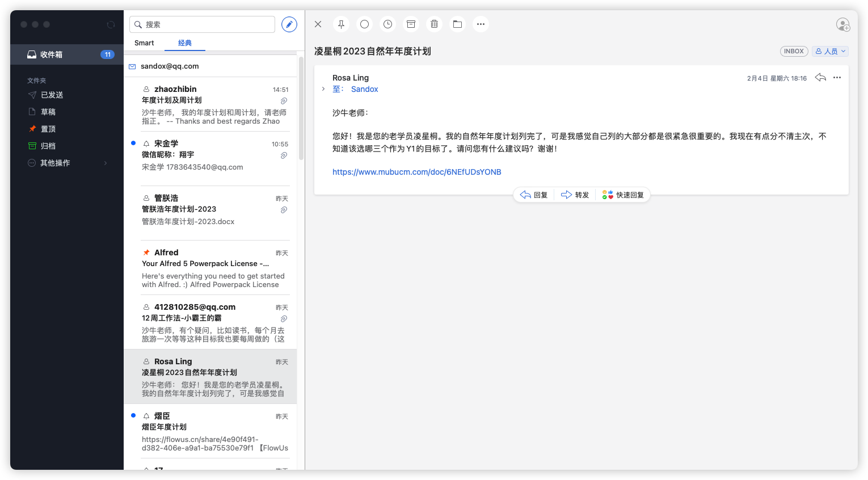The width and height of the screenshot is (868, 480).
Task: Open the 人员 dropdown tag
Action: [x=830, y=51]
